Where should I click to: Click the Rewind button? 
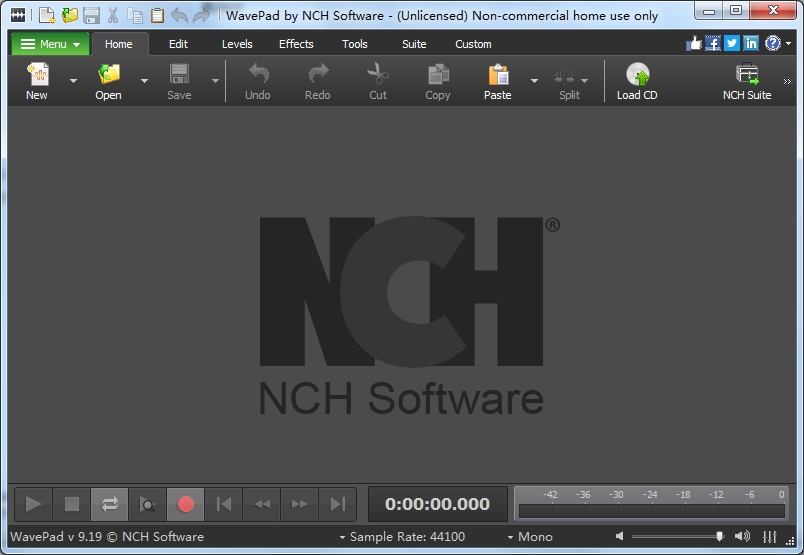coord(262,504)
